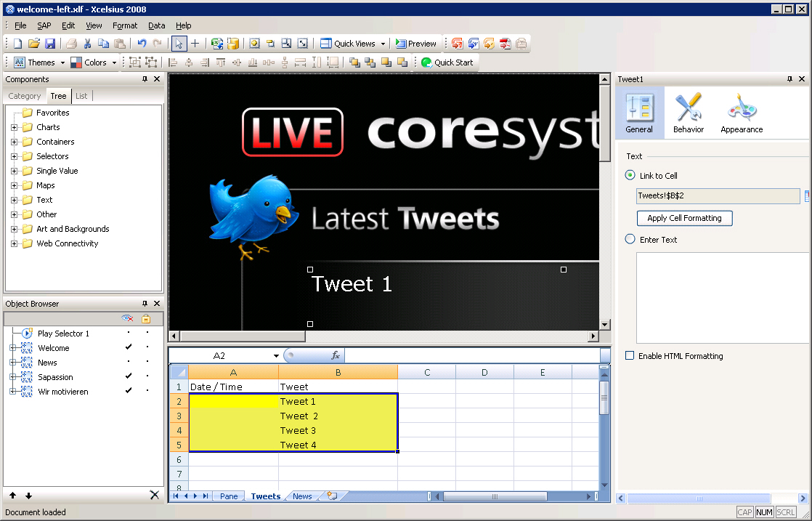Image resolution: width=812 pixels, height=521 pixels.
Task: Enable HTML Formatting checkbox
Action: click(x=630, y=356)
